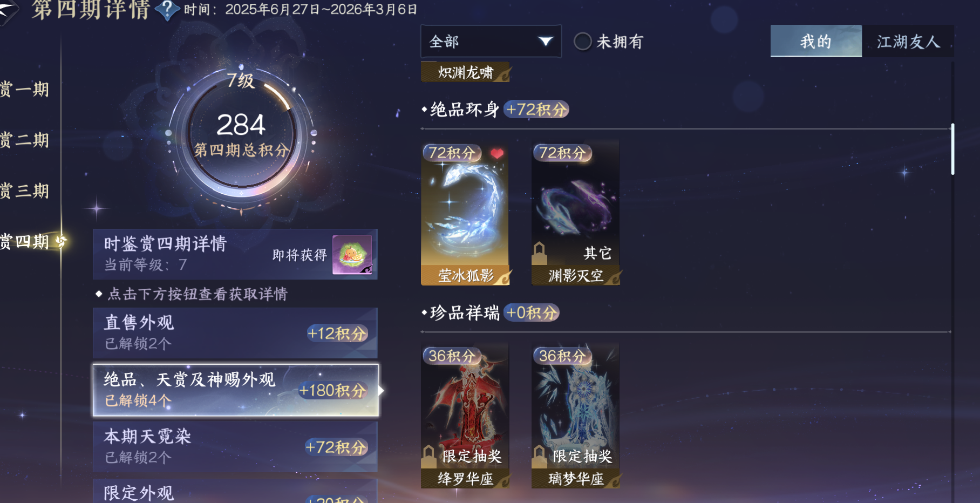The image size is (980, 503).
Task: Click the fruit reward item icon
Action: [352, 255]
